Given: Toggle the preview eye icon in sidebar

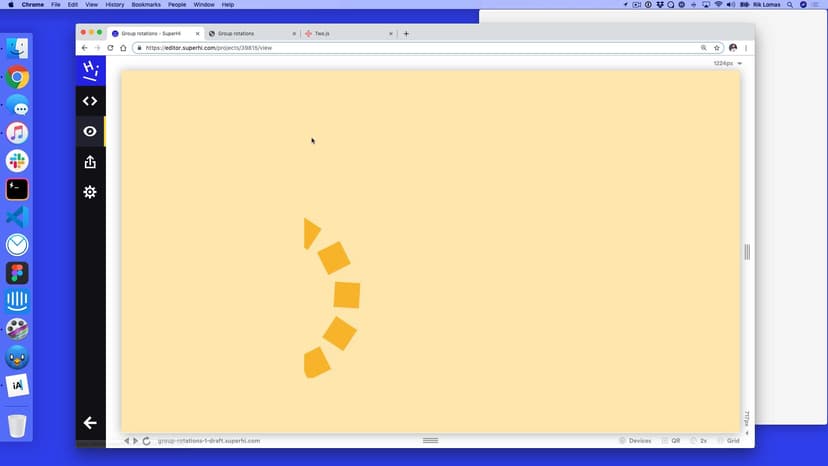Looking at the screenshot, I should click(x=90, y=131).
